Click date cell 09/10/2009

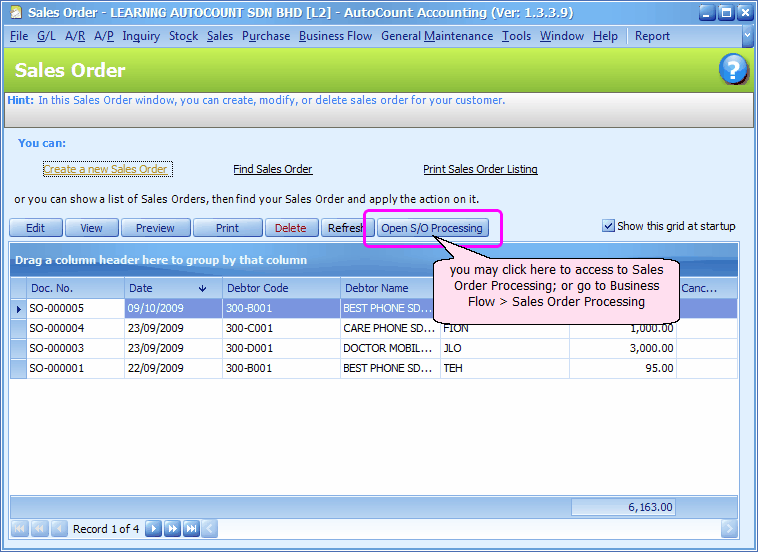(174, 308)
